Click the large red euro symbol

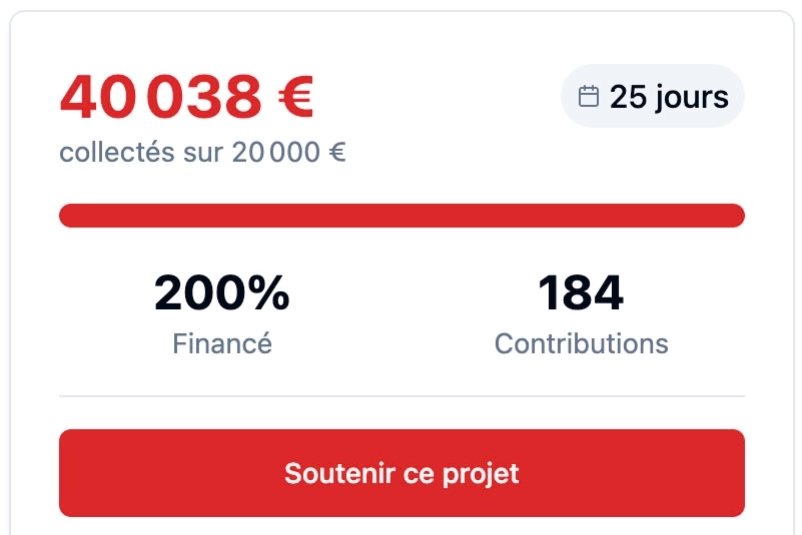[x=295, y=98]
